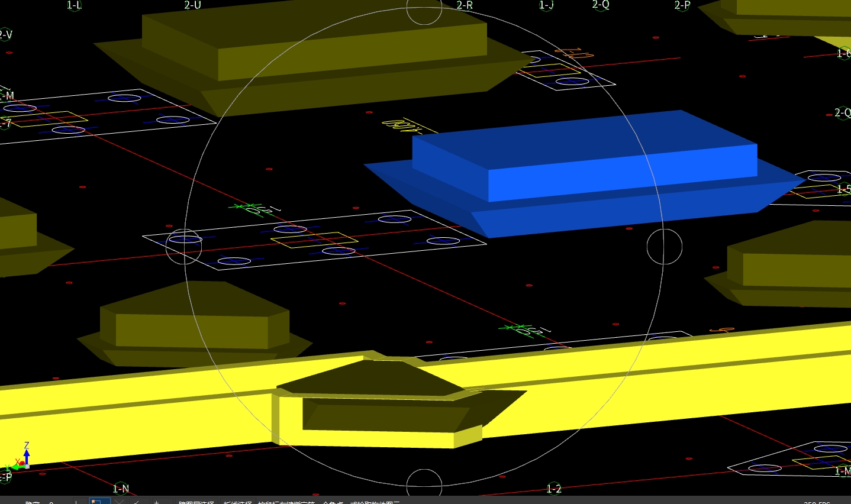This screenshot has height=504, width=851.
Task: Select the olive pile cap below the blue one
Action: (784, 265)
